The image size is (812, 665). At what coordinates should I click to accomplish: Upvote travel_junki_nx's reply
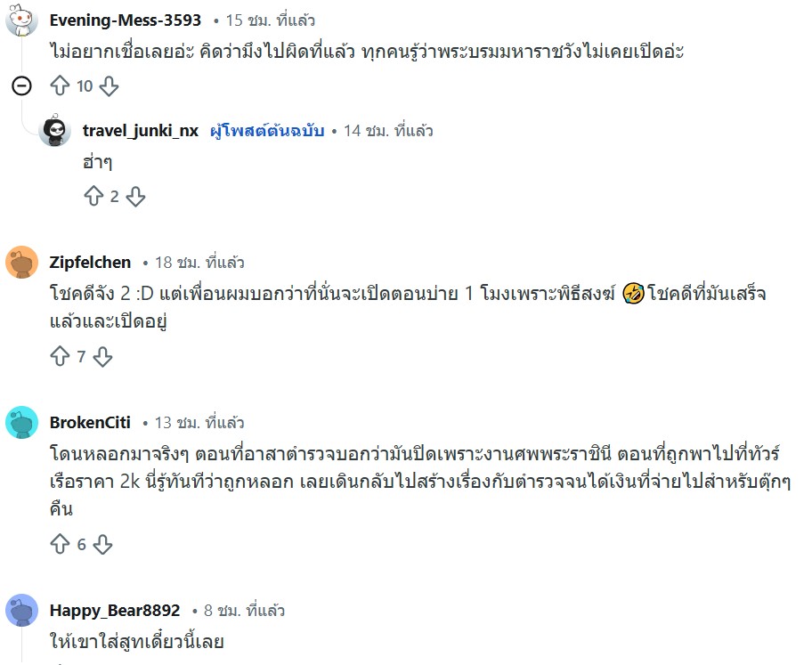click(93, 197)
